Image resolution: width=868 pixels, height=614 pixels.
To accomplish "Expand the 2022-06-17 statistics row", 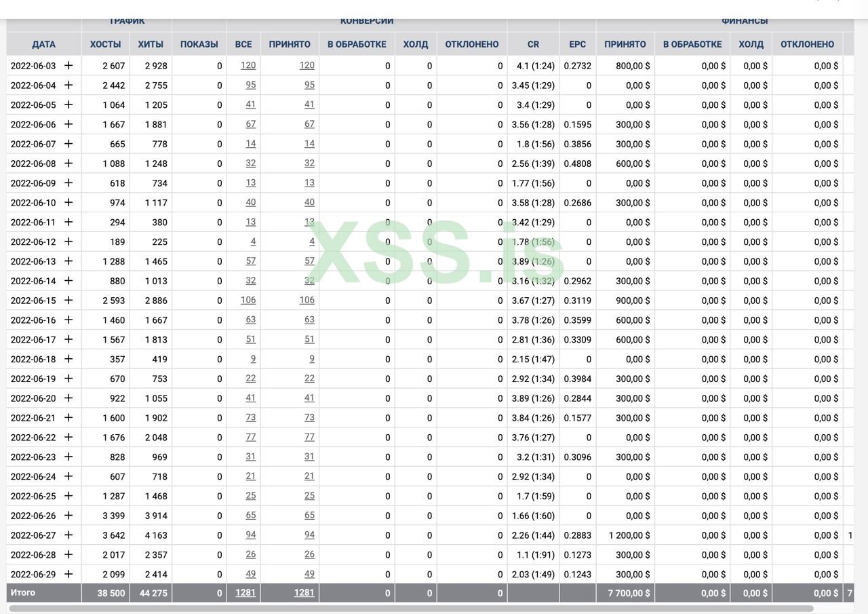I will (68, 339).
